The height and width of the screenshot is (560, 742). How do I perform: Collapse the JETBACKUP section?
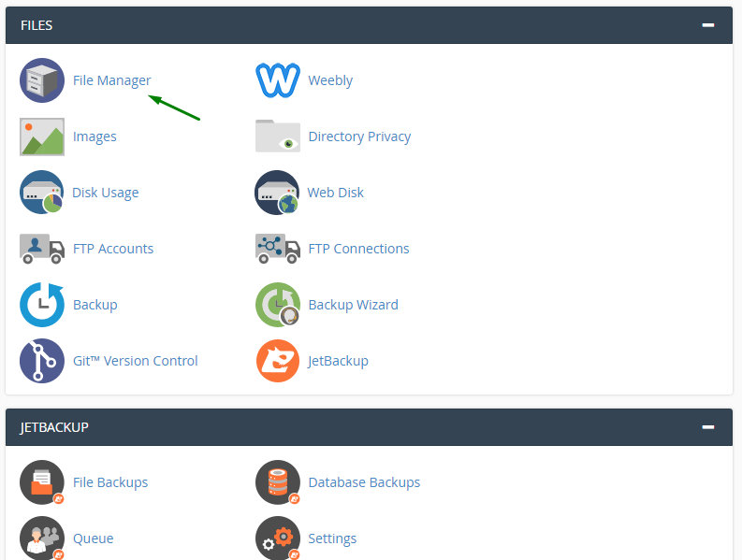click(x=708, y=427)
